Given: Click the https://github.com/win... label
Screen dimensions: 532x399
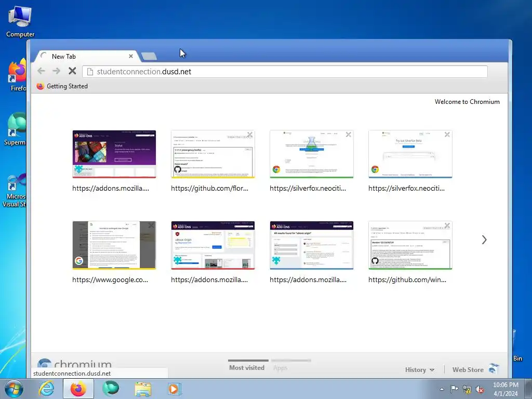Looking at the screenshot, I should tap(407, 280).
